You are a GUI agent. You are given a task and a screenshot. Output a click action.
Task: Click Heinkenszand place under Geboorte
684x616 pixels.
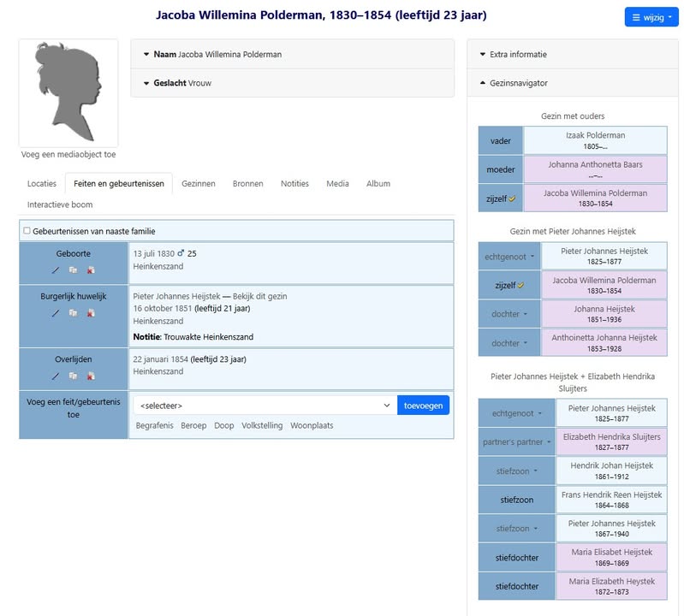coord(158,266)
